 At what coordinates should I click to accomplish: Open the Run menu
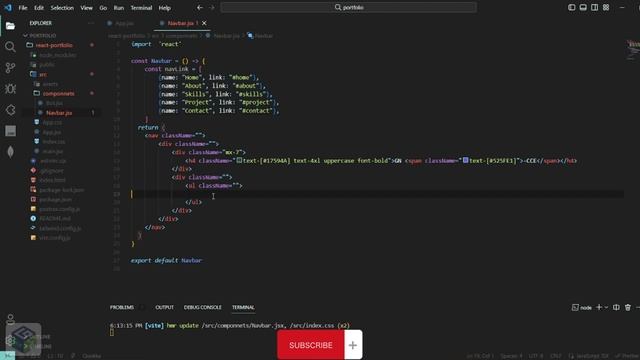118,8
